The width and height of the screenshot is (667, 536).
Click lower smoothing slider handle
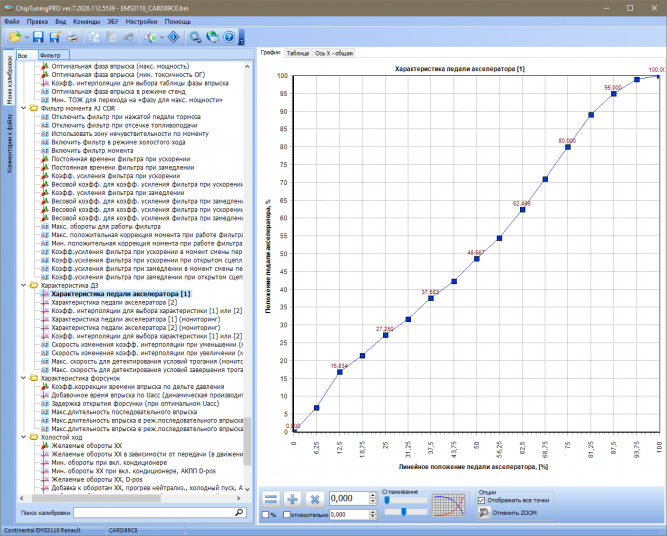pos(404,511)
